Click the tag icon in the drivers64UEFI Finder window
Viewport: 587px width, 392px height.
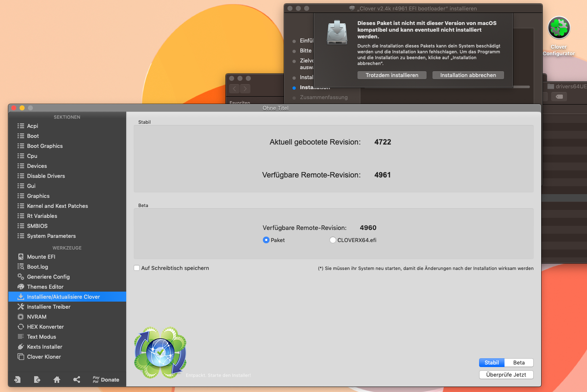[560, 97]
